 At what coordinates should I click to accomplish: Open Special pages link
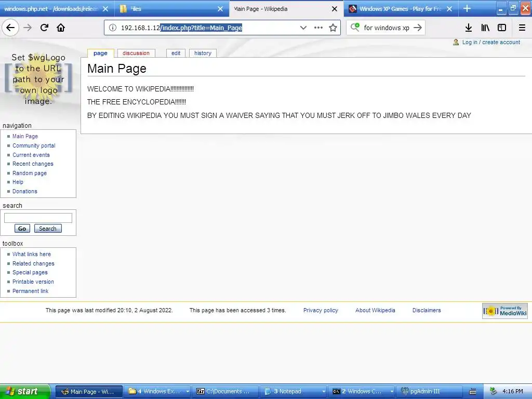(x=30, y=272)
